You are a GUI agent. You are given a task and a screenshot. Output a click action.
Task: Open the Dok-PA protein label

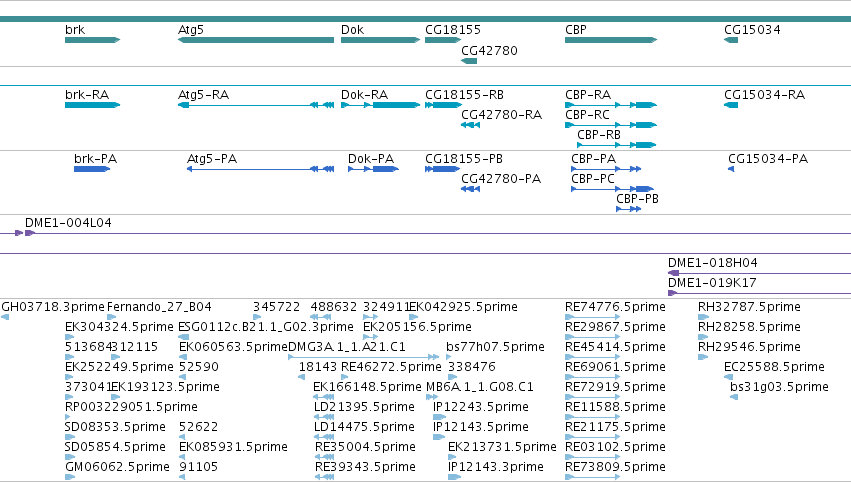pyautogui.click(x=371, y=158)
